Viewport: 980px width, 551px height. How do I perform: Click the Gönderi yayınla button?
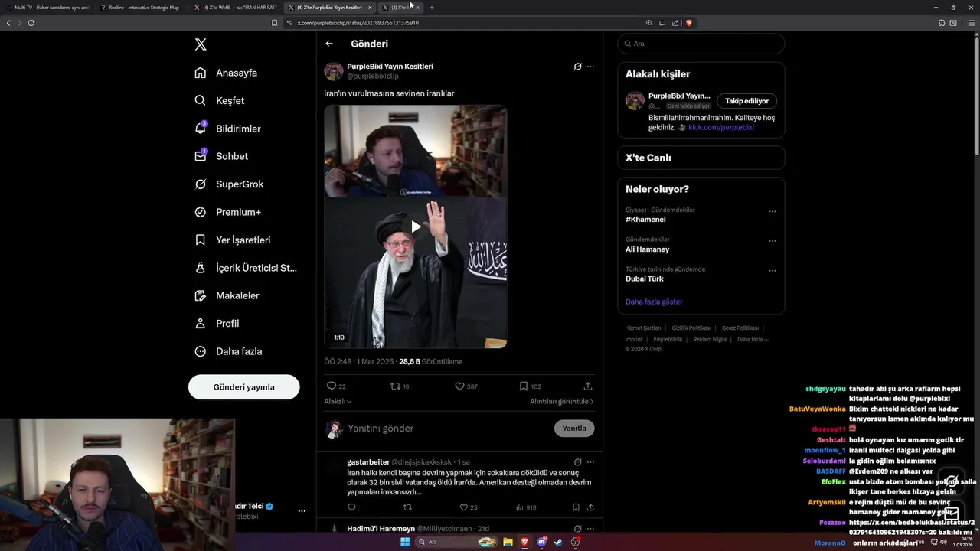[x=243, y=386]
